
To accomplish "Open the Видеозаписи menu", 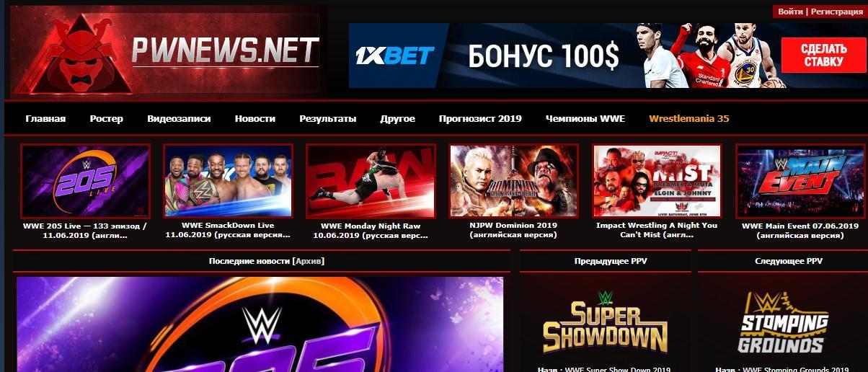I will [x=179, y=118].
